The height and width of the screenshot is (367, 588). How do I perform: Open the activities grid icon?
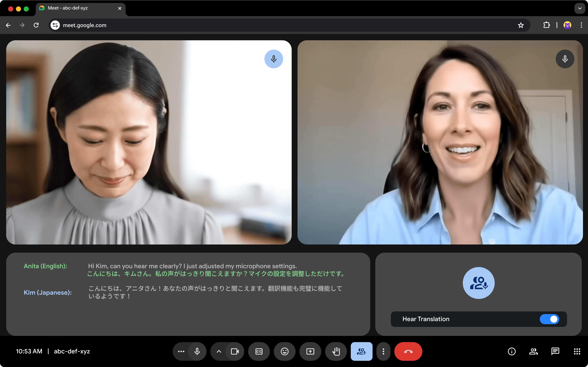(577, 351)
